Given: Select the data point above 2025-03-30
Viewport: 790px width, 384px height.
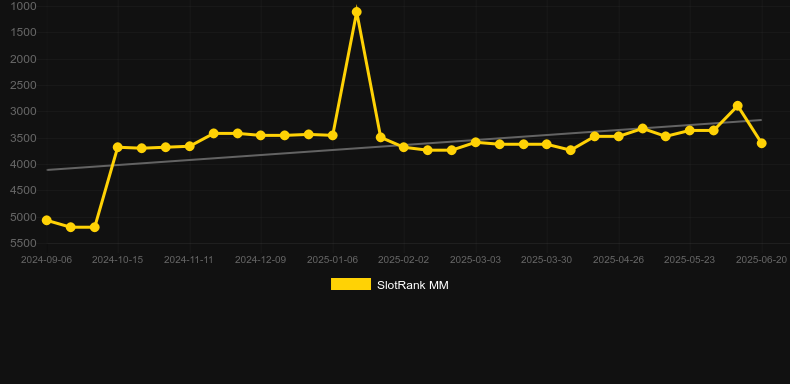Looking at the screenshot, I should click(547, 144).
